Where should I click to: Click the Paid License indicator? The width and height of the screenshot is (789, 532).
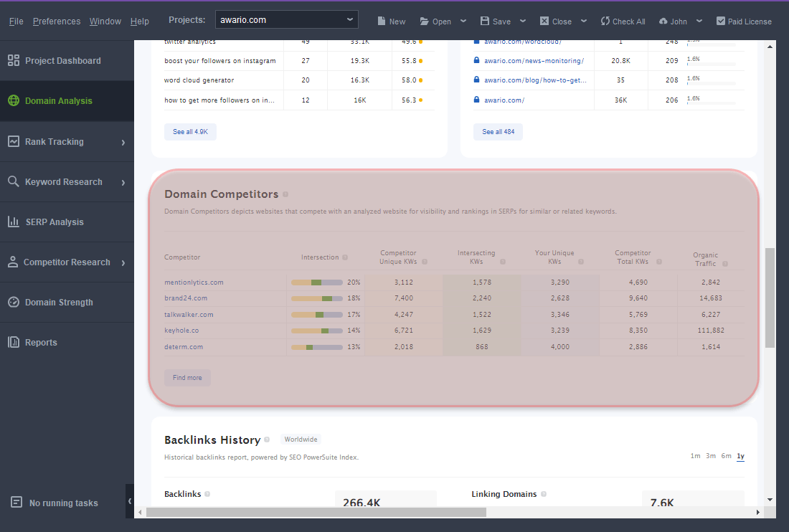pos(744,21)
